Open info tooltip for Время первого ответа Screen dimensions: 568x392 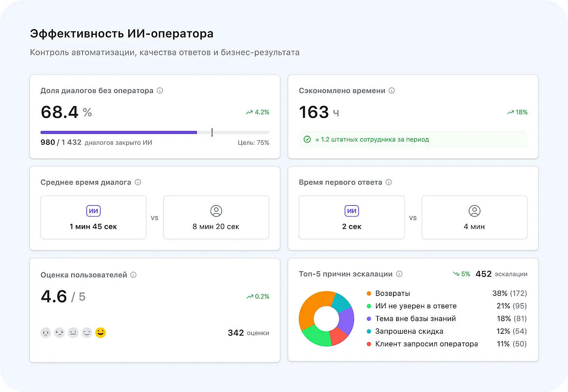click(x=389, y=182)
